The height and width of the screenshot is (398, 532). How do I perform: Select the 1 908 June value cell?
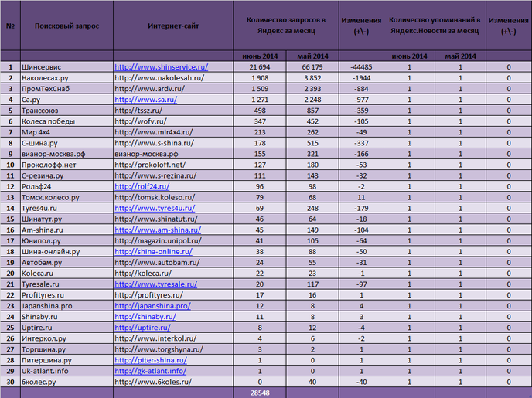point(260,77)
